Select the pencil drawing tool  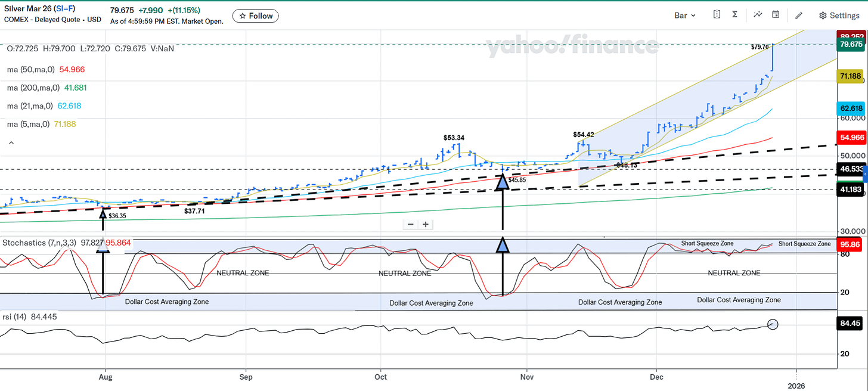point(799,15)
